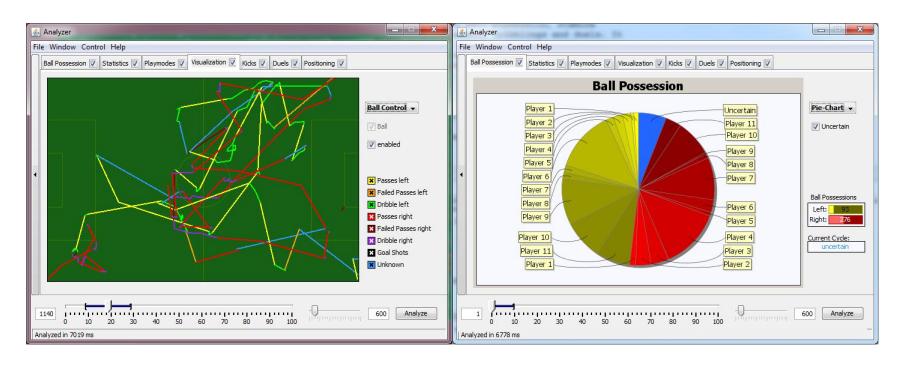Collapse left window side panel arrow
This screenshot has height=370, width=904.
(36, 174)
